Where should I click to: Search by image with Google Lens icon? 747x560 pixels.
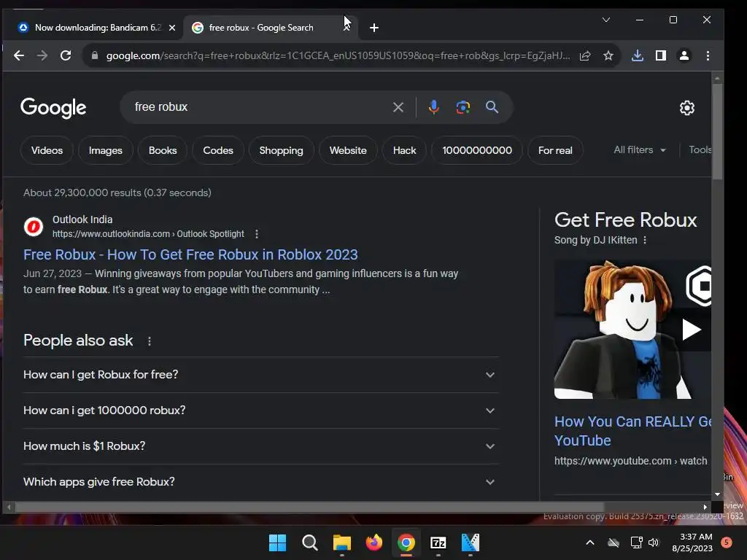coord(463,107)
